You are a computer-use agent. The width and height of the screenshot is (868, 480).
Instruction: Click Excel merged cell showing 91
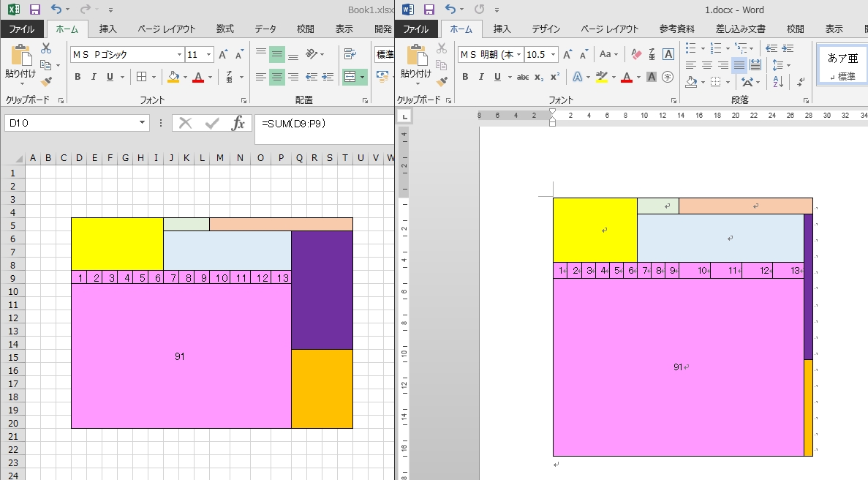181,356
